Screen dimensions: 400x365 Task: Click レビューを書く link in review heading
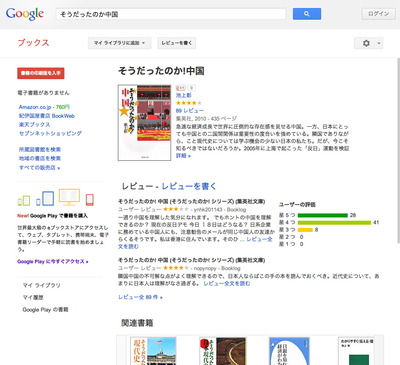pyautogui.click(x=189, y=186)
